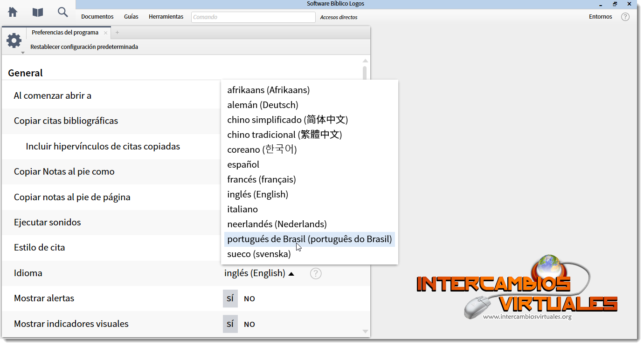This screenshot has width=644, height=346.
Task: Open the Home page icon
Action: tap(13, 12)
